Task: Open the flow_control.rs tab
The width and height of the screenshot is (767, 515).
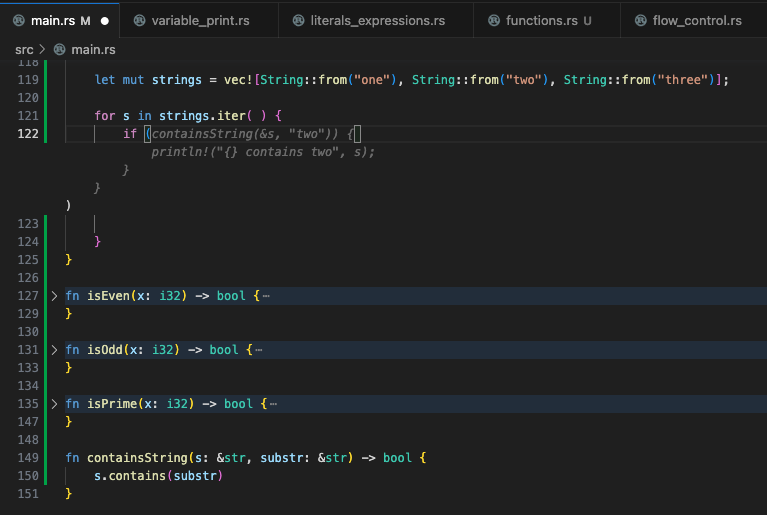Action: (694, 21)
